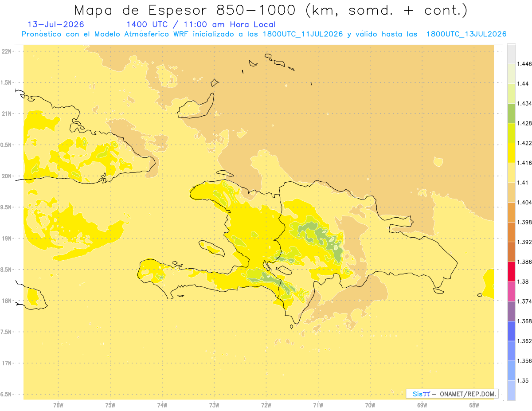Click the '1.44' colorbar value

point(523,83)
